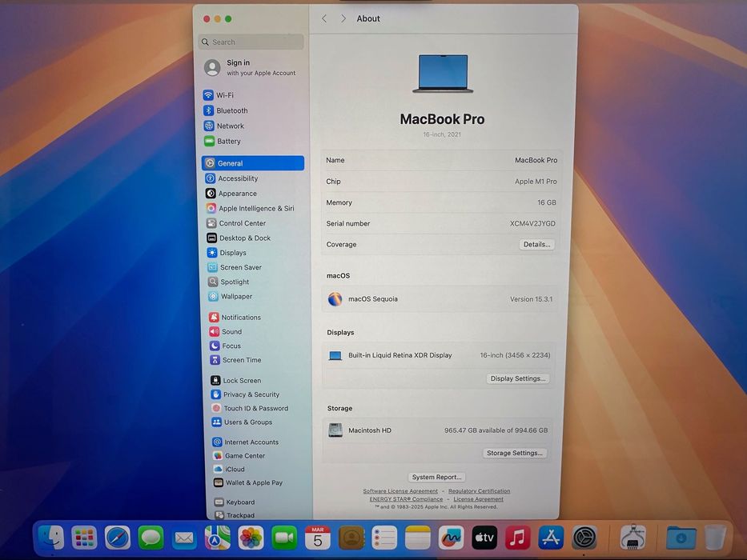Image resolution: width=747 pixels, height=560 pixels.
Task: Click the Macintosh HD storage row
Action: click(x=439, y=430)
